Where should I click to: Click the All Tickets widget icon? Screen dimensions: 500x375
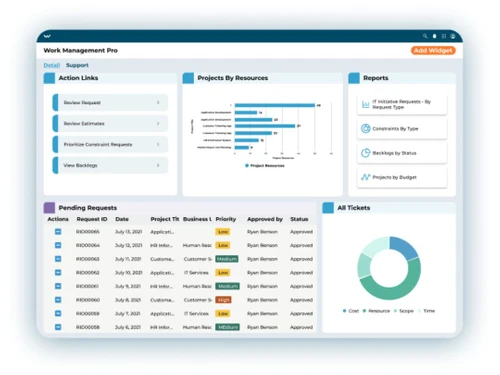328,208
